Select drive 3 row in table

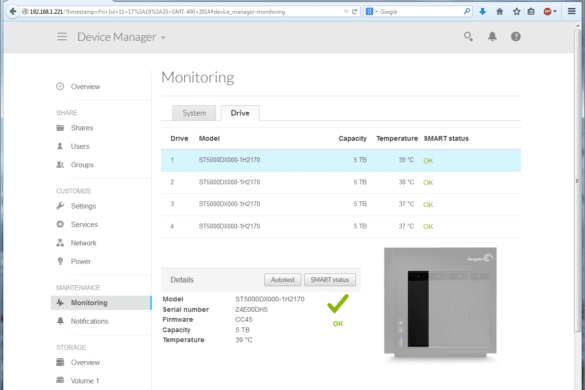(x=341, y=205)
